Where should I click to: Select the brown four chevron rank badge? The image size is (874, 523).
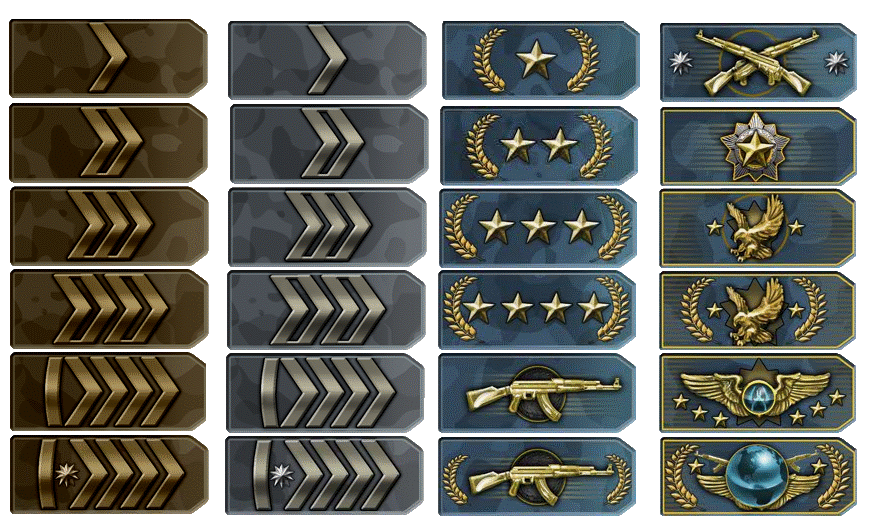109,309
